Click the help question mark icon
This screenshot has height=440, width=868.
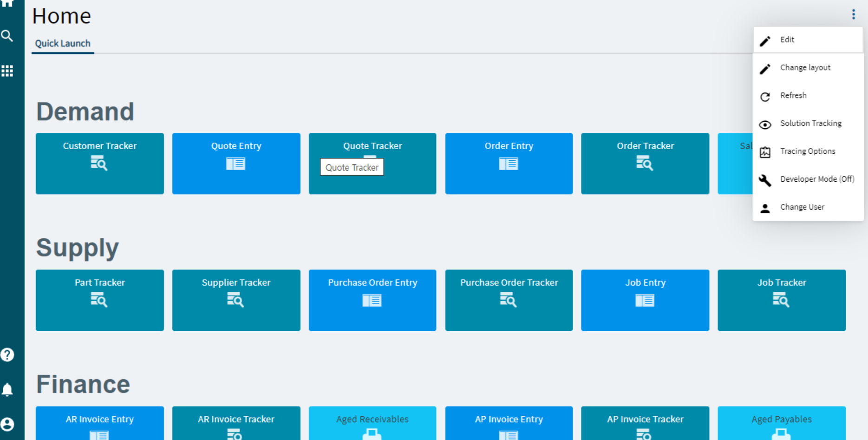(x=7, y=355)
